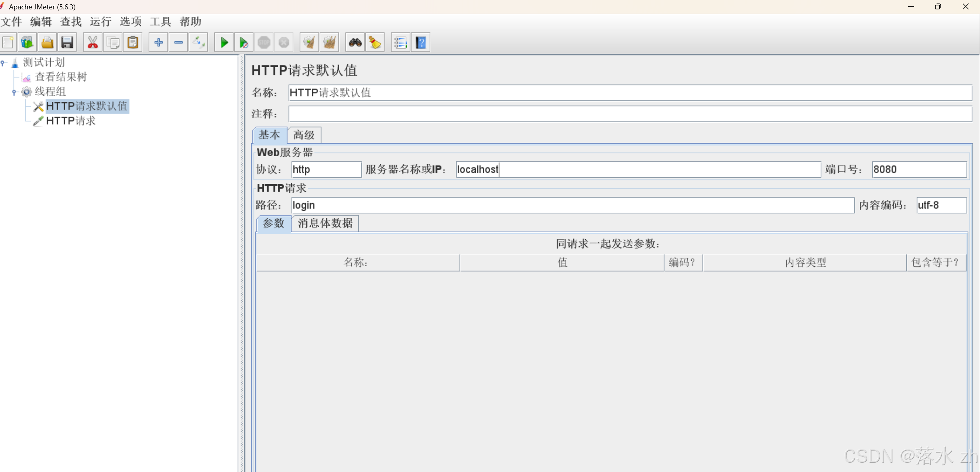
Task: Click the 值 column header
Action: pyautogui.click(x=562, y=262)
